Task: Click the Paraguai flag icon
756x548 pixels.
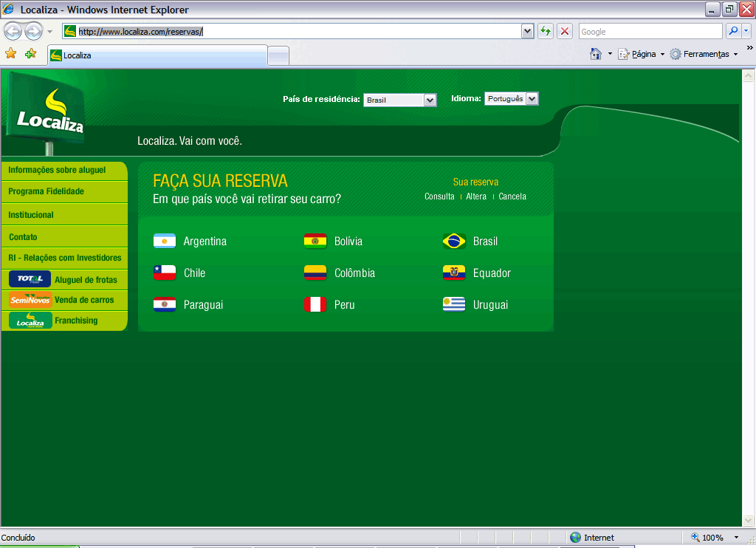Action: [165, 304]
